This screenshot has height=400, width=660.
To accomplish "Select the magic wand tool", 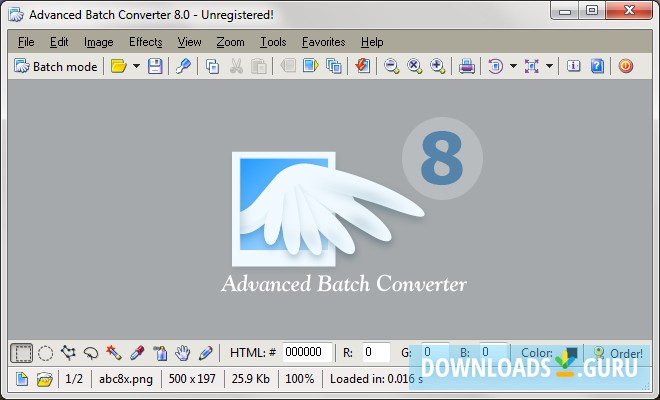I will coord(114,353).
